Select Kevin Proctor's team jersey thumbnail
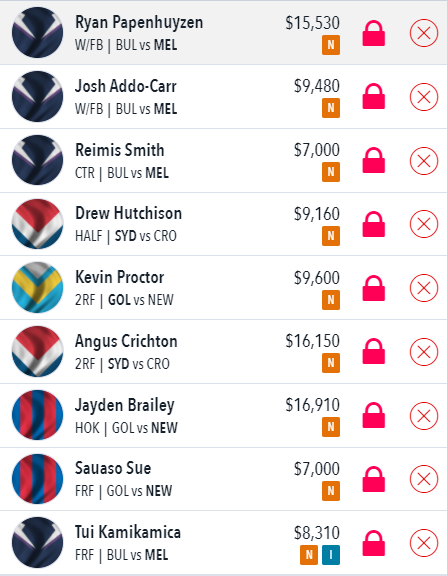 (x=37, y=287)
